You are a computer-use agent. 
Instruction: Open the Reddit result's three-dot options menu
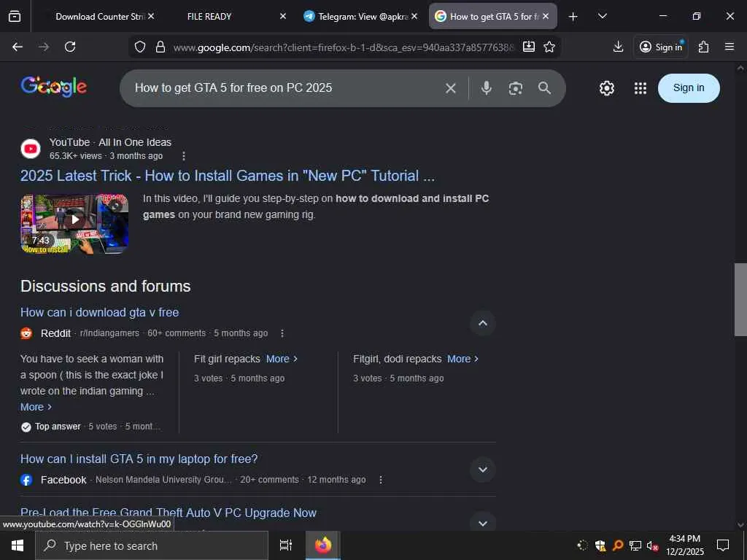(282, 333)
